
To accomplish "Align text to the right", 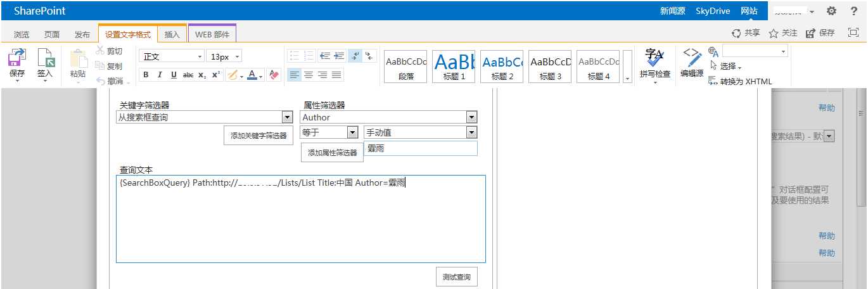I will [322, 75].
